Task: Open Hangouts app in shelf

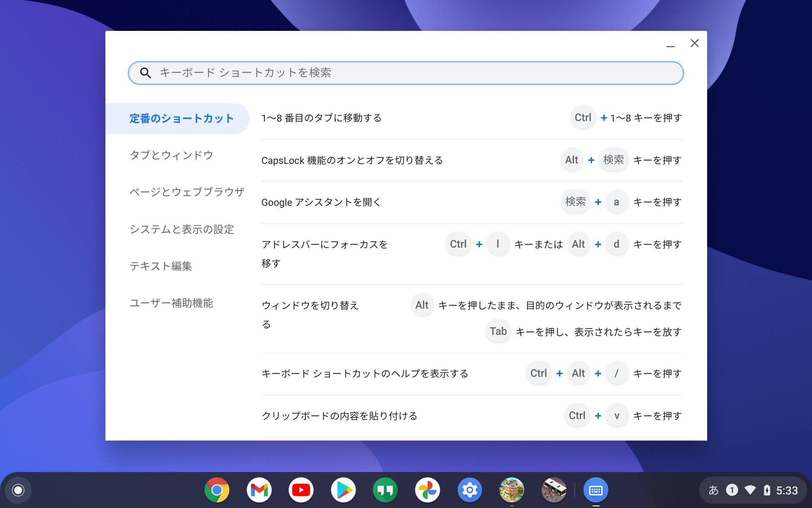Action: coord(385,490)
